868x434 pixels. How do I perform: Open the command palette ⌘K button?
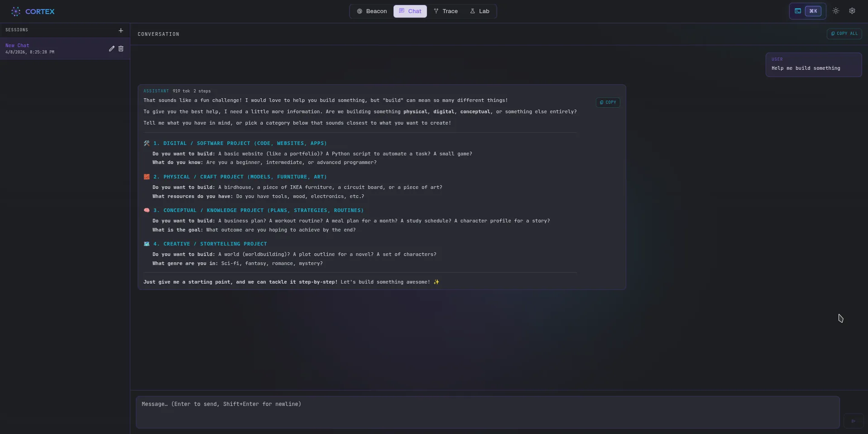pos(807,11)
